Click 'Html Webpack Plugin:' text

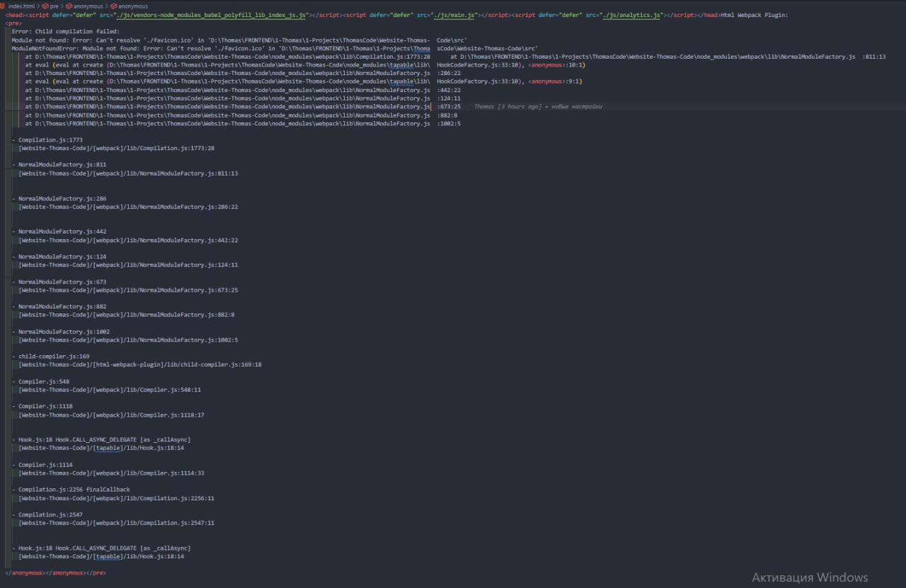click(x=754, y=15)
